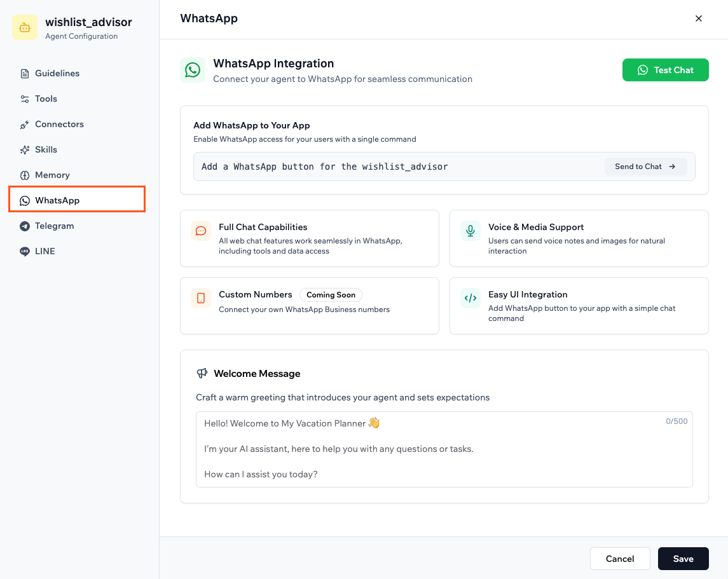Click the Welcome Message megaphone icon
The height and width of the screenshot is (579, 728).
[202, 374]
